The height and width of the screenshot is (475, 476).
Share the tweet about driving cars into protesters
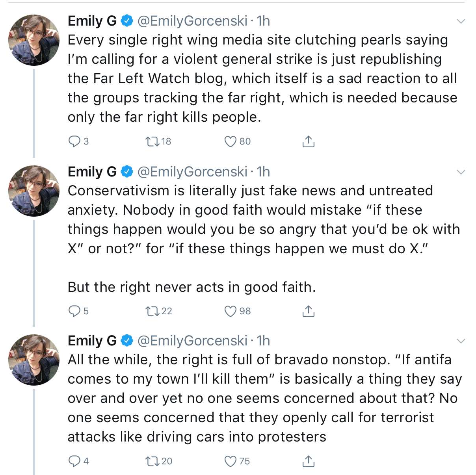pos(308,461)
